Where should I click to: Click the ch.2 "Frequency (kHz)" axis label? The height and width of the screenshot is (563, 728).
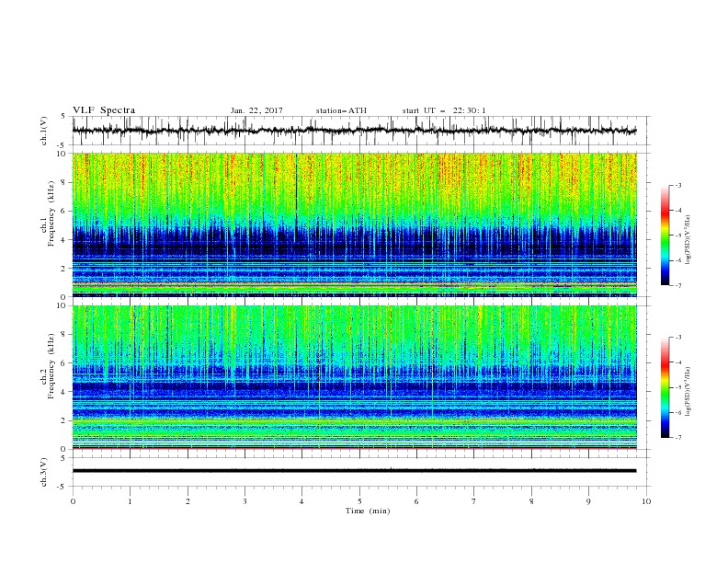coord(51,365)
